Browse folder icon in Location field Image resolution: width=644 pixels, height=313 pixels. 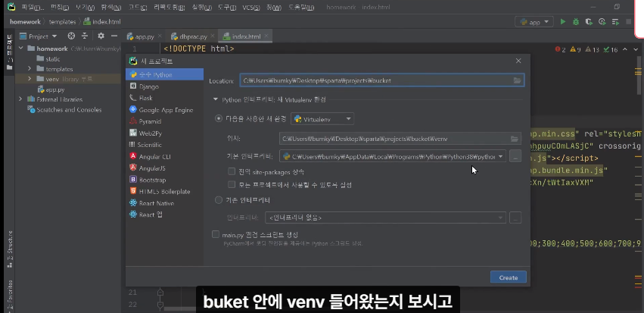click(517, 80)
